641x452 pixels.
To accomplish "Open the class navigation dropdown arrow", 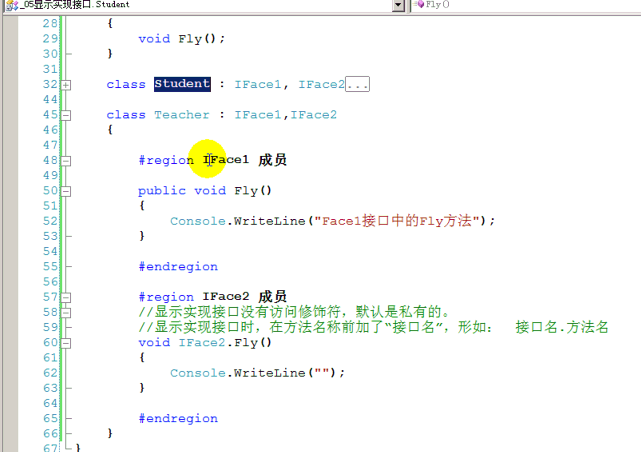I will point(398,5).
